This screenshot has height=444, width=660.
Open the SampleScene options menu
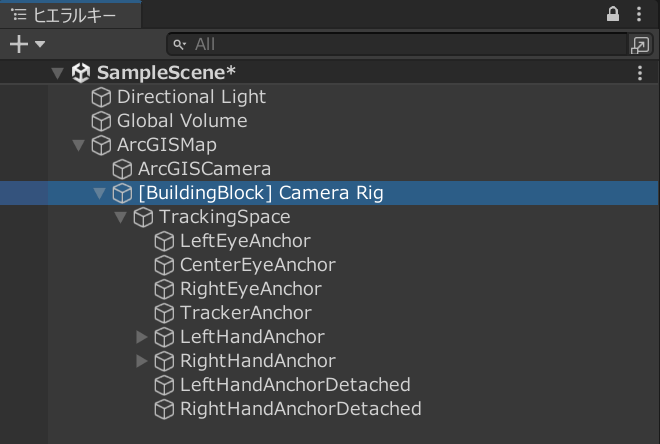(x=640, y=73)
